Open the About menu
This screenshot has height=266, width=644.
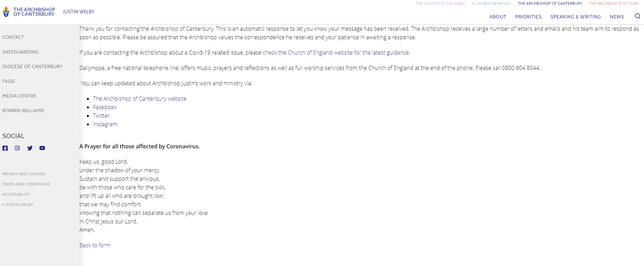coord(498,17)
